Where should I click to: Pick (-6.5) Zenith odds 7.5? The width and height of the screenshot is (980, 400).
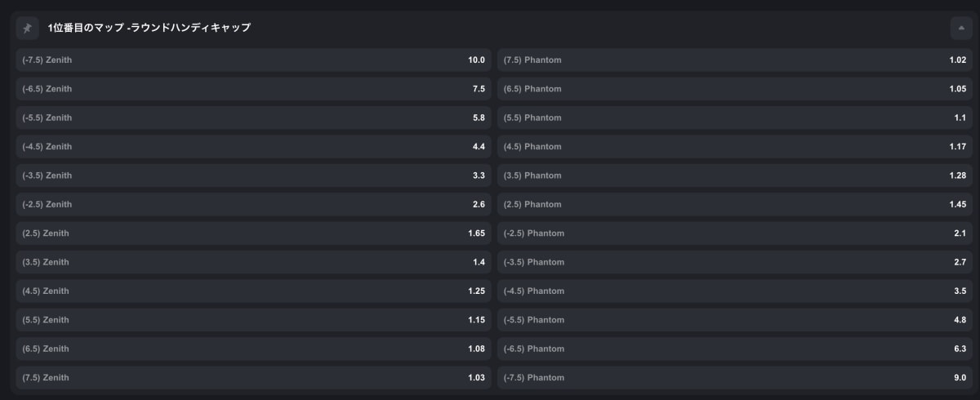[253, 89]
